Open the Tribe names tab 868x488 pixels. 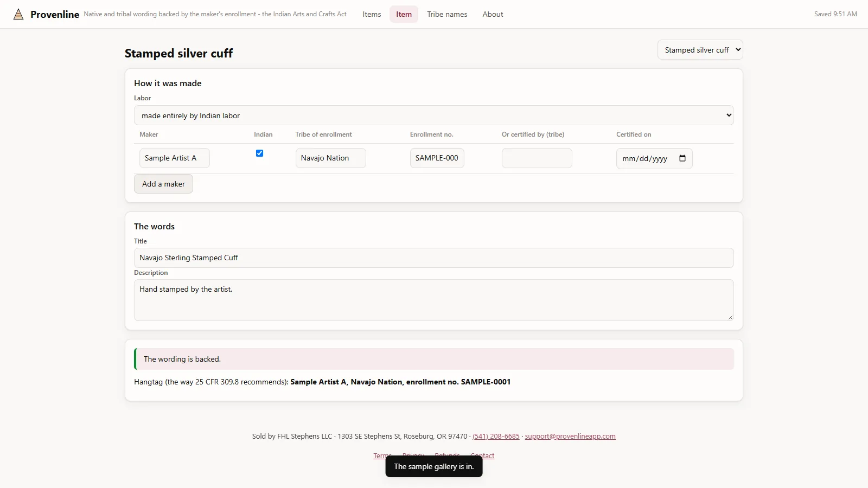tap(447, 14)
